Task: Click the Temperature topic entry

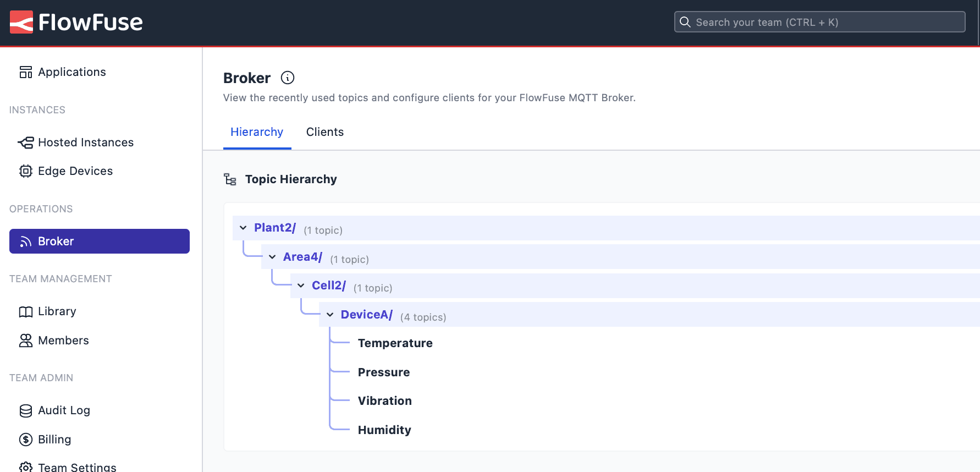Action: tap(395, 343)
